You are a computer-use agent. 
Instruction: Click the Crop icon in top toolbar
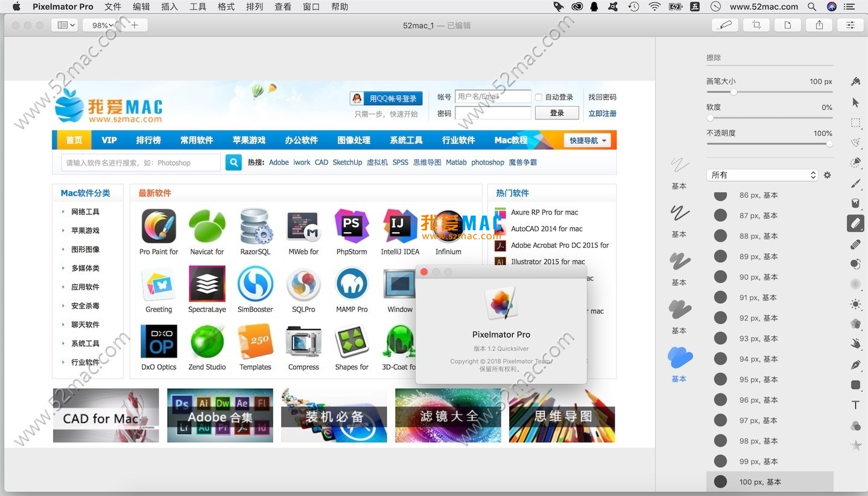coord(756,25)
